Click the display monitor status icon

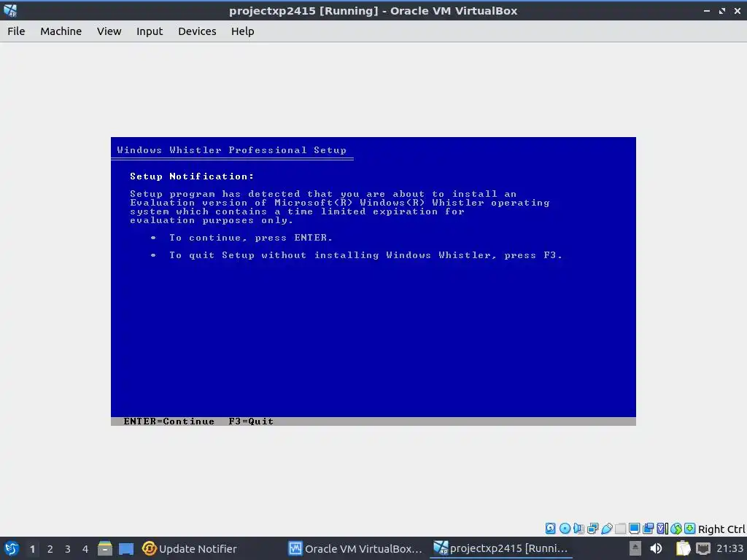634,528
